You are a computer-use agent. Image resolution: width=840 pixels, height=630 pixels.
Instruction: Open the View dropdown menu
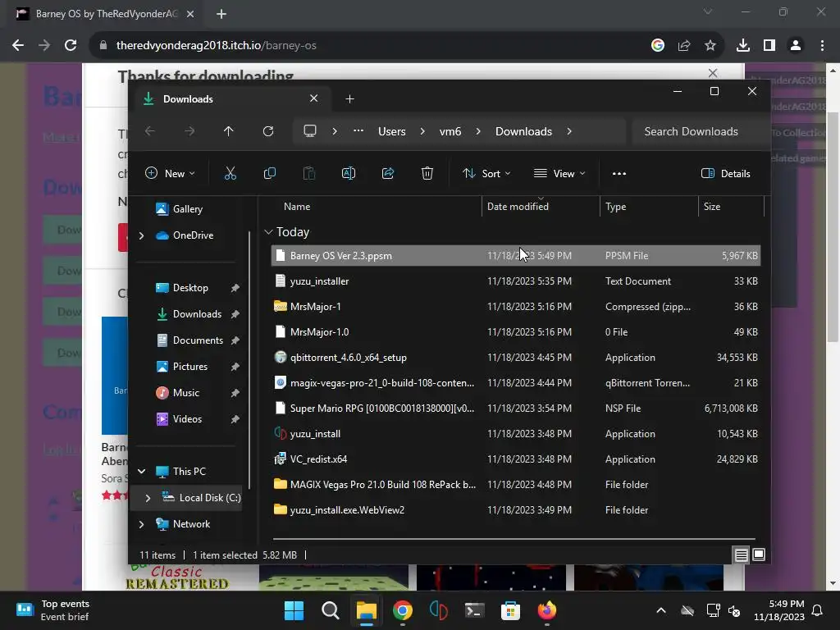coord(559,173)
